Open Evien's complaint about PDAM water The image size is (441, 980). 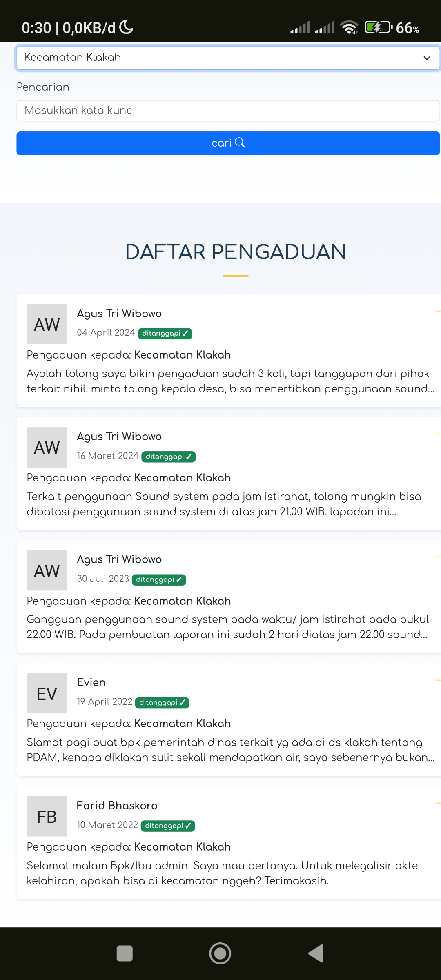pyautogui.click(x=231, y=750)
